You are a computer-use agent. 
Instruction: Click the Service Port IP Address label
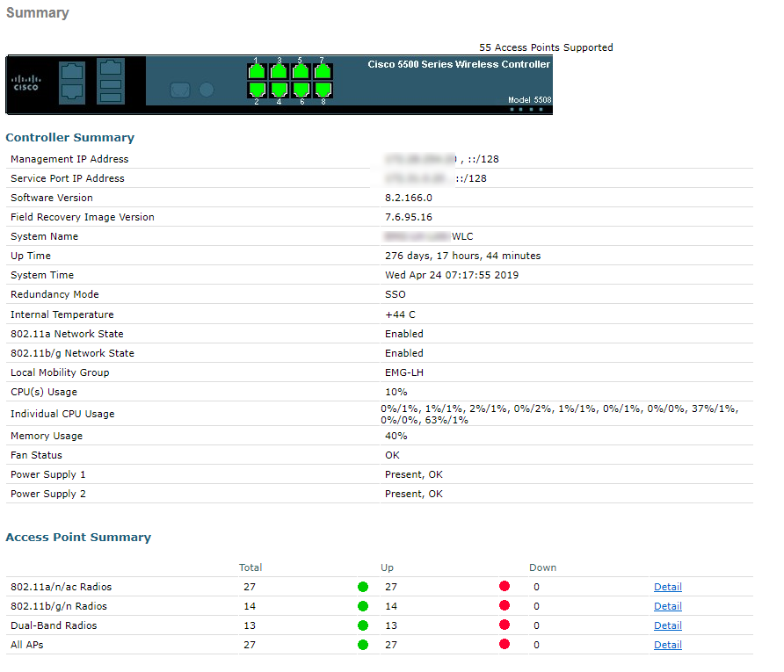coord(68,178)
